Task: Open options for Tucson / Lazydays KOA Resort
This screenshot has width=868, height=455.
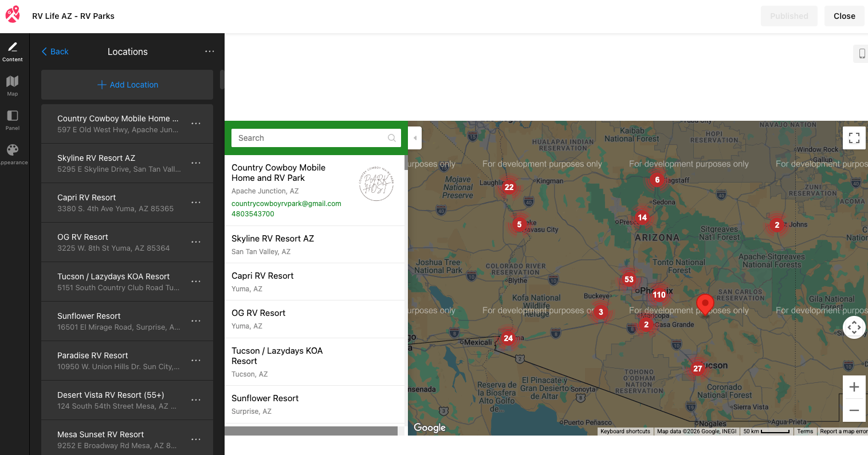Action: [x=196, y=282]
